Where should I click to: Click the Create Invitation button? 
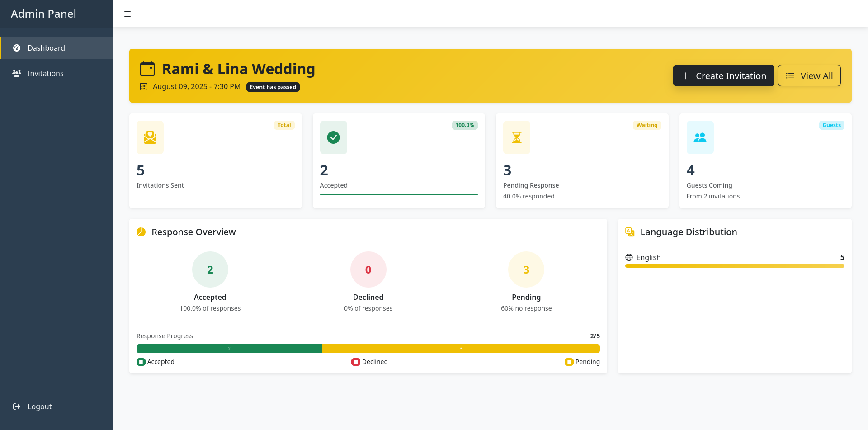coord(723,76)
